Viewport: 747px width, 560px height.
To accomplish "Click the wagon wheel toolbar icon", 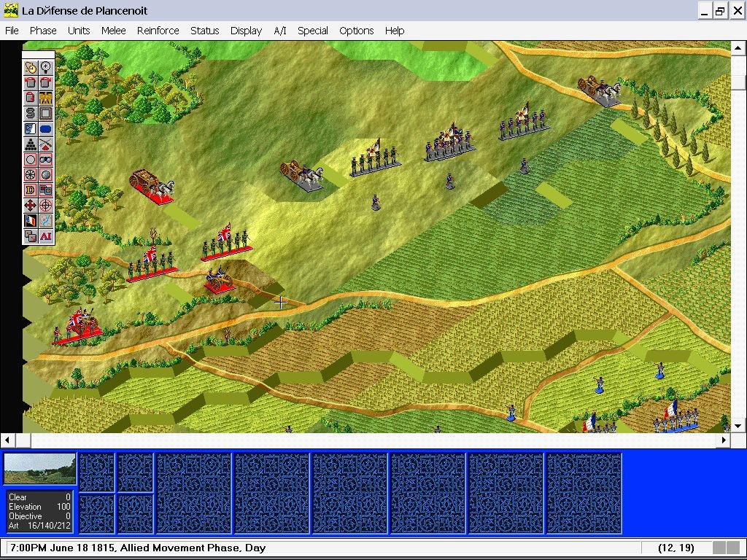I will pyautogui.click(x=31, y=174).
